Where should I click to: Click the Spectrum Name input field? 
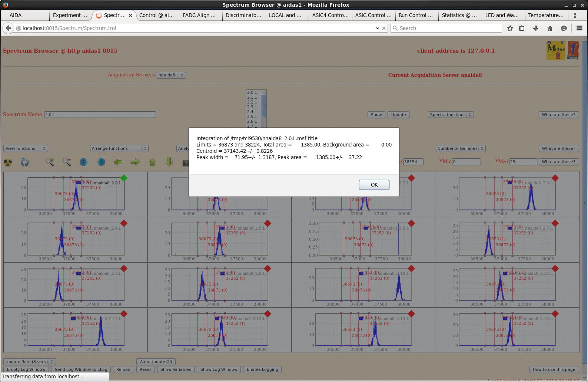pyautogui.click(x=100, y=115)
